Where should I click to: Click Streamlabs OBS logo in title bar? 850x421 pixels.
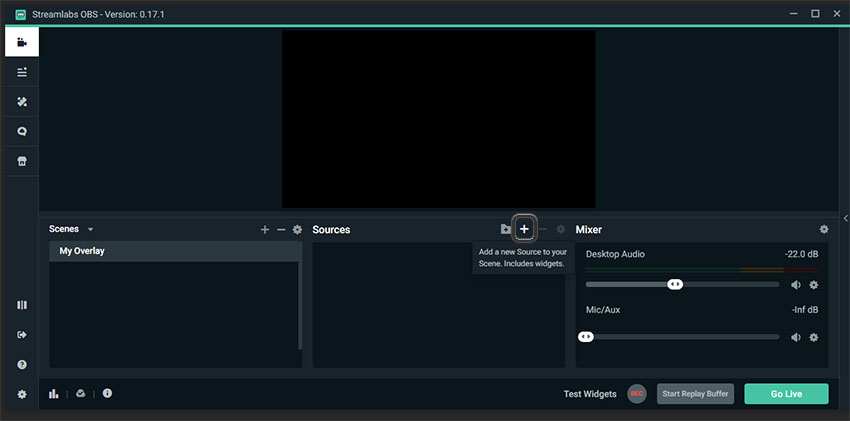point(21,14)
